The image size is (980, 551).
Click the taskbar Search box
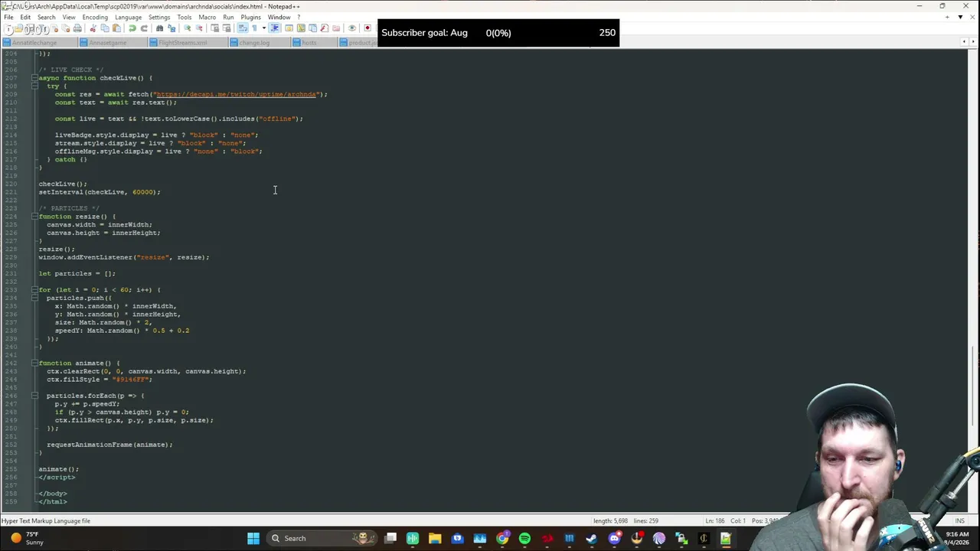322,538
